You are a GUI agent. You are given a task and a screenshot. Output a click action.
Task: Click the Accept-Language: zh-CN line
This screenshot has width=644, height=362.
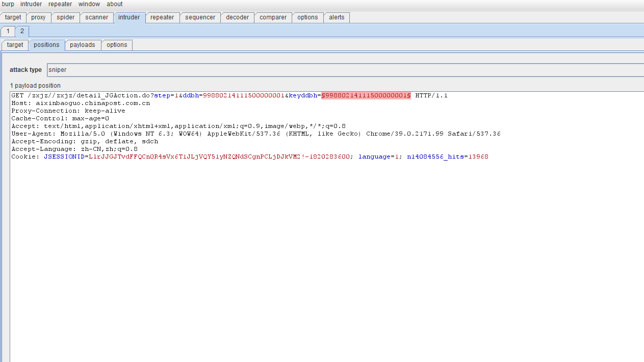(x=74, y=149)
